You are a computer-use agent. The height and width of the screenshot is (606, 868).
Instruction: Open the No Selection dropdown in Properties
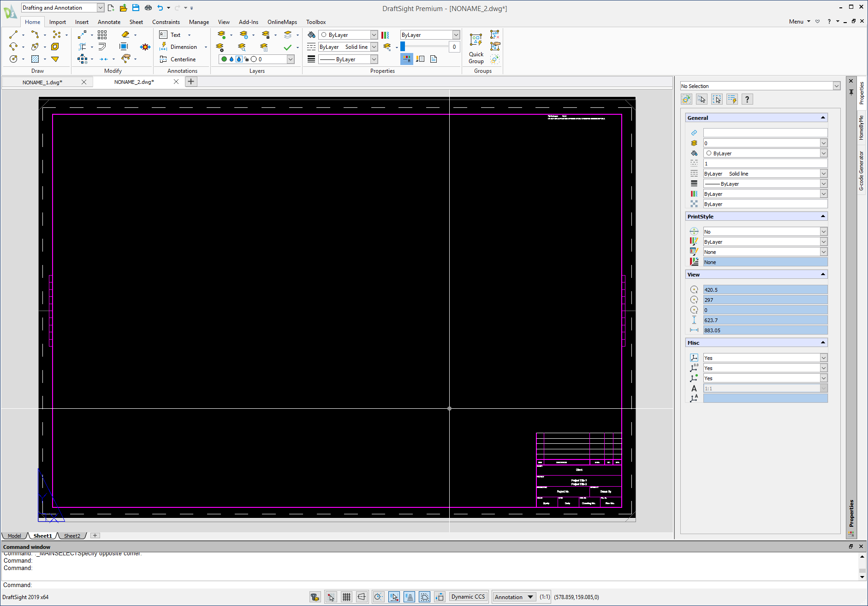[836, 86]
